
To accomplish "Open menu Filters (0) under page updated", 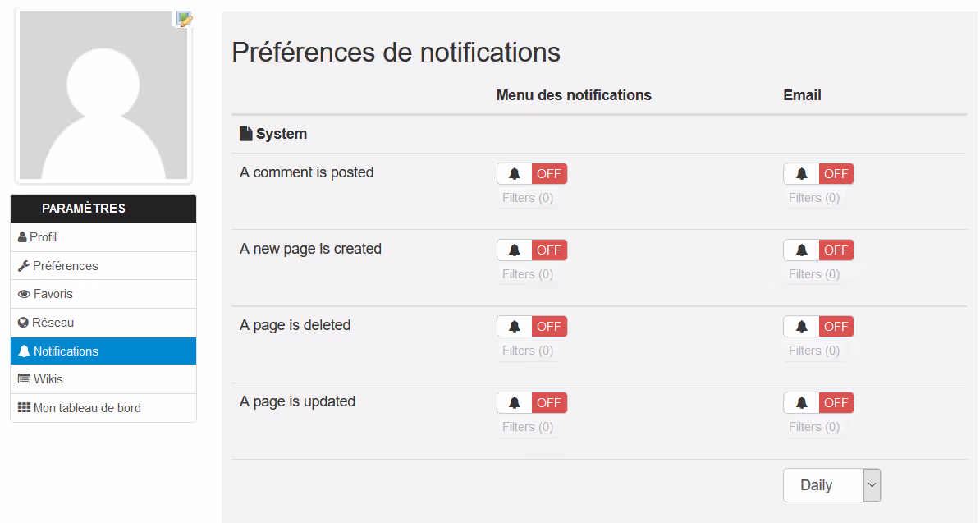I will (x=528, y=427).
